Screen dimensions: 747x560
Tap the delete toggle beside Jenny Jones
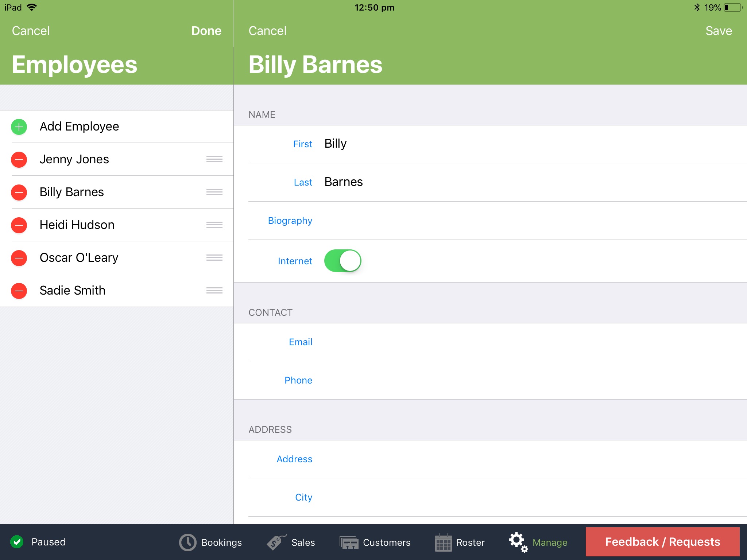(19, 159)
